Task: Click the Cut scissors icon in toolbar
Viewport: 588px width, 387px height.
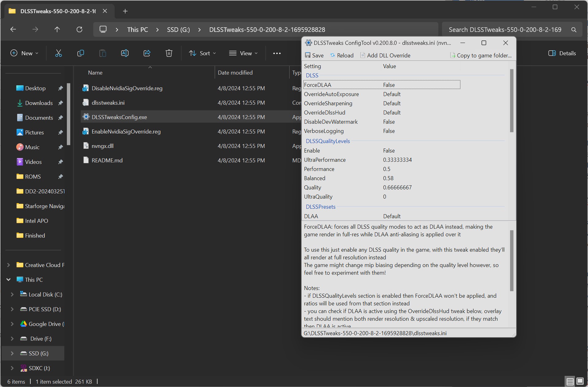Action: 58,53
